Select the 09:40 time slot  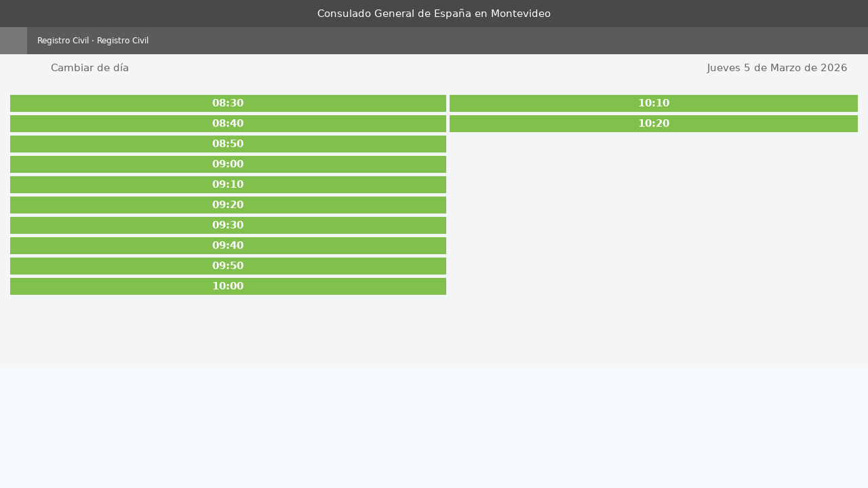click(228, 245)
